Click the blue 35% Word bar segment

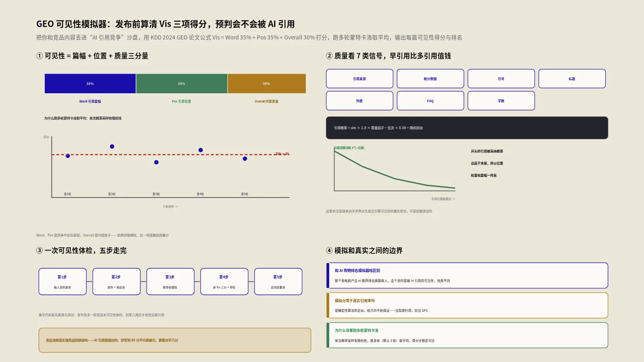(90, 84)
